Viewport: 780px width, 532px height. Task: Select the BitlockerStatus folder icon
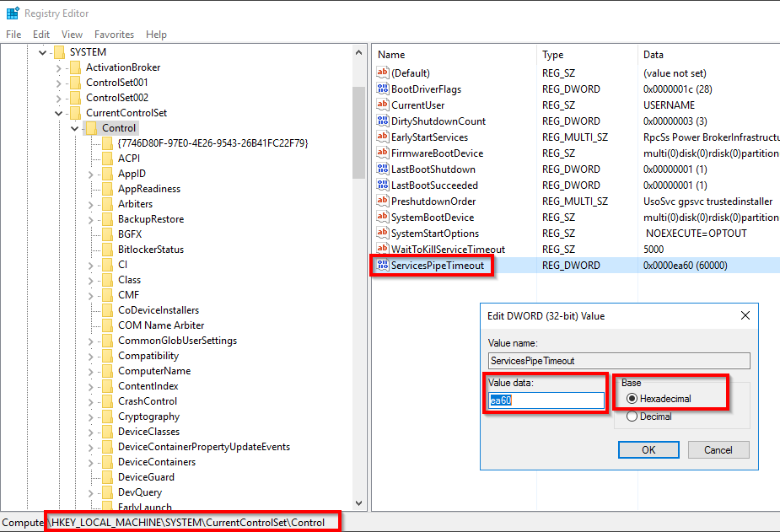coord(107,250)
